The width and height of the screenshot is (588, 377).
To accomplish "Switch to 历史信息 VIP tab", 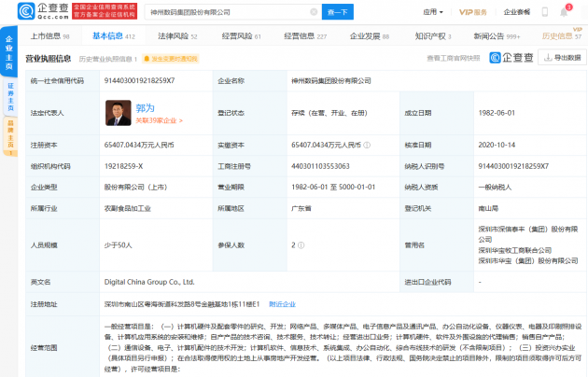I will tap(561, 36).
